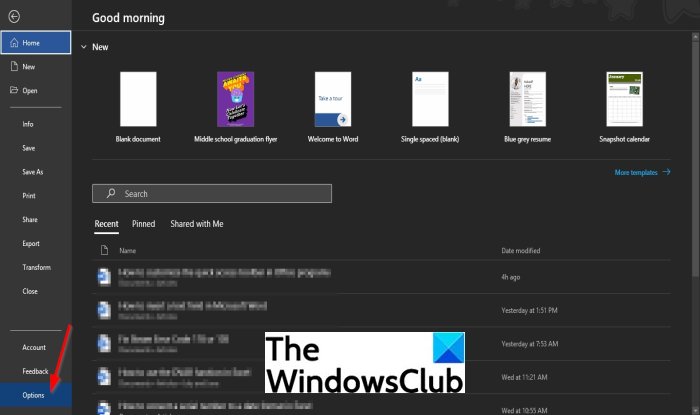Sort by Date modified column header
700x415 pixels.
pos(521,251)
